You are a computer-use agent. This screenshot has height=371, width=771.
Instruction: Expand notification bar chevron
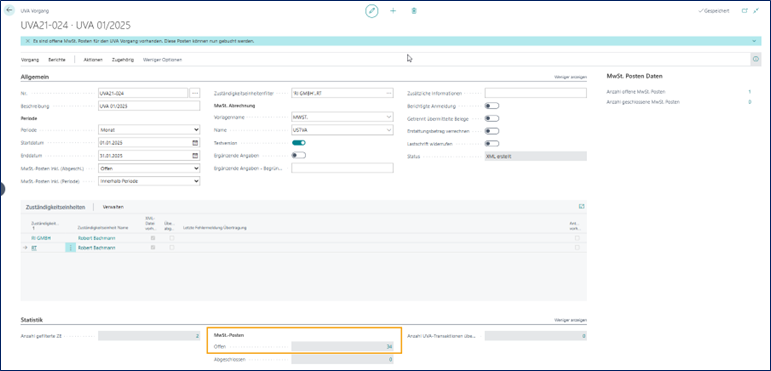753,41
